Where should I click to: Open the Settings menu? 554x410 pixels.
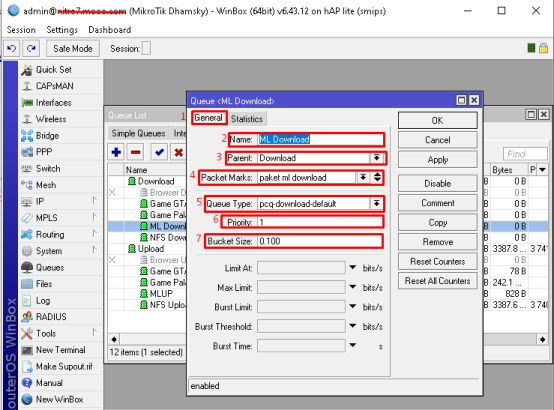coord(62,30)
